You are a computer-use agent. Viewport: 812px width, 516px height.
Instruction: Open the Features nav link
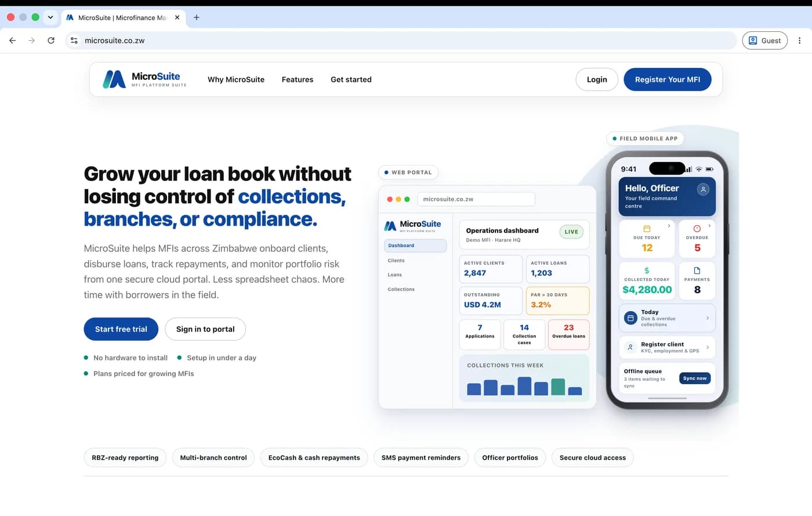tap(298, 80)
